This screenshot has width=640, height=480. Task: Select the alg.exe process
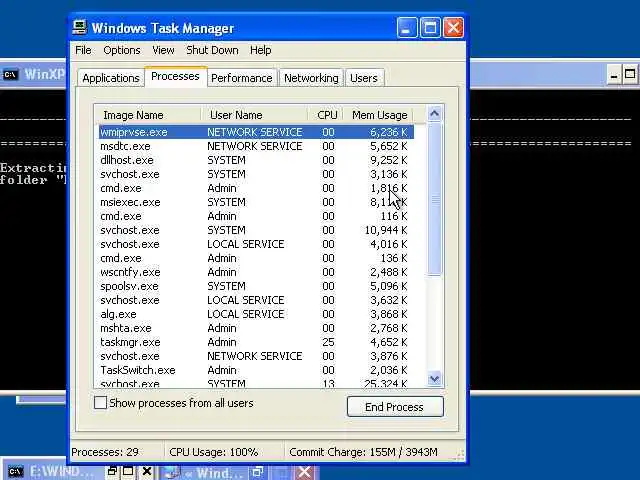256,314
